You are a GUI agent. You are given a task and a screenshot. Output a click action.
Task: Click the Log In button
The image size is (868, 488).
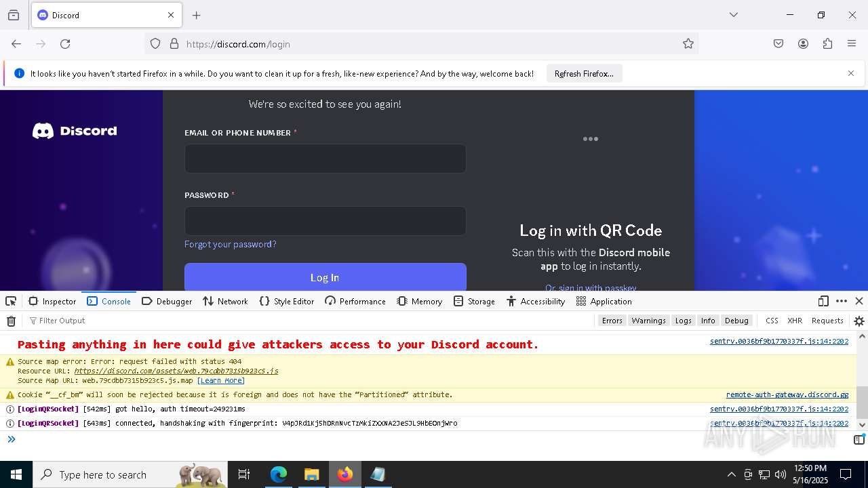[325, 277]
